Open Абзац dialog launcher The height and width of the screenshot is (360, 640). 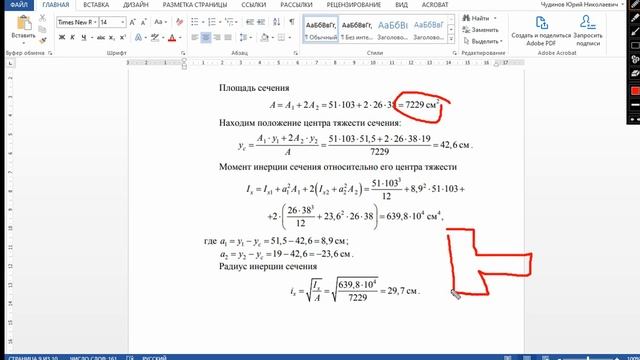tap(295, 53)
